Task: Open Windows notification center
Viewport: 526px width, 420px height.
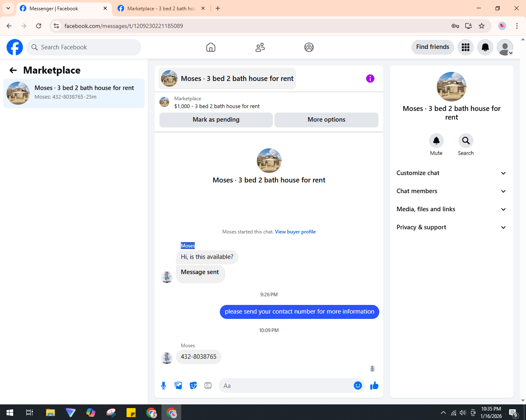Action: point(513,413)
